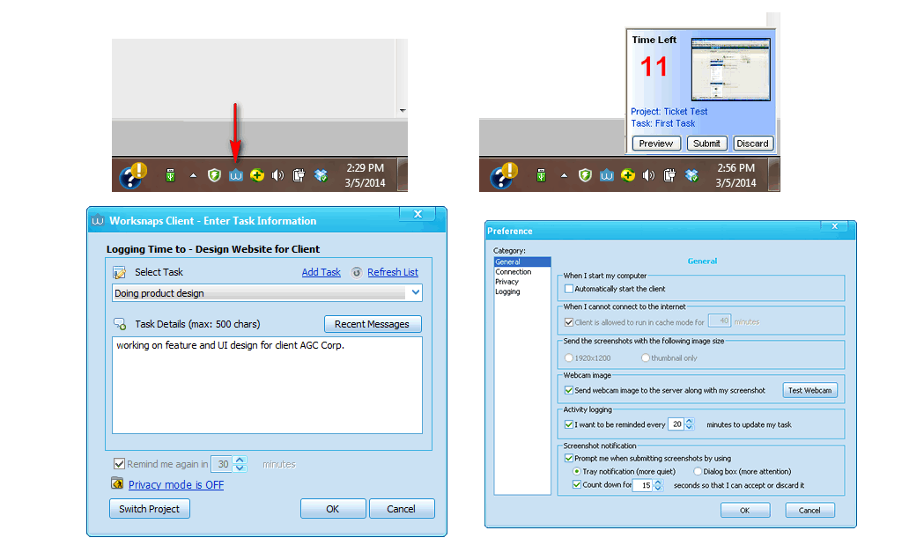The width and height of the screenshot is (924, 560).
Task: Click the Worksnaps tray icon under the red arrow
Action: click(235, 175)
